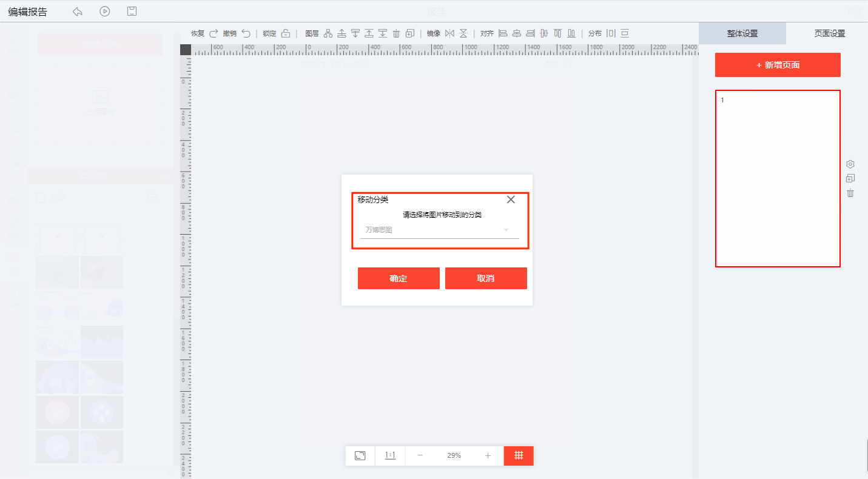Click the save floppy-disk icon in the header
The width and height of the screenshot is (868, 479).
132,12
